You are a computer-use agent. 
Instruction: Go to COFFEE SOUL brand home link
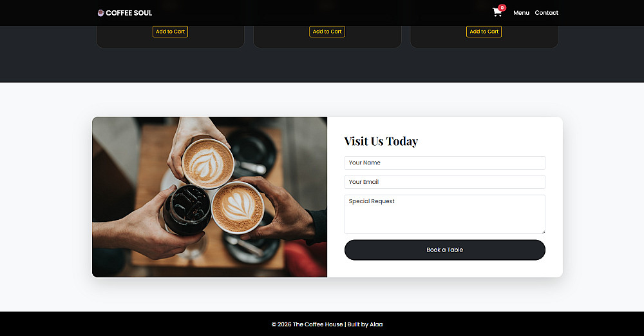coord(125,13)
